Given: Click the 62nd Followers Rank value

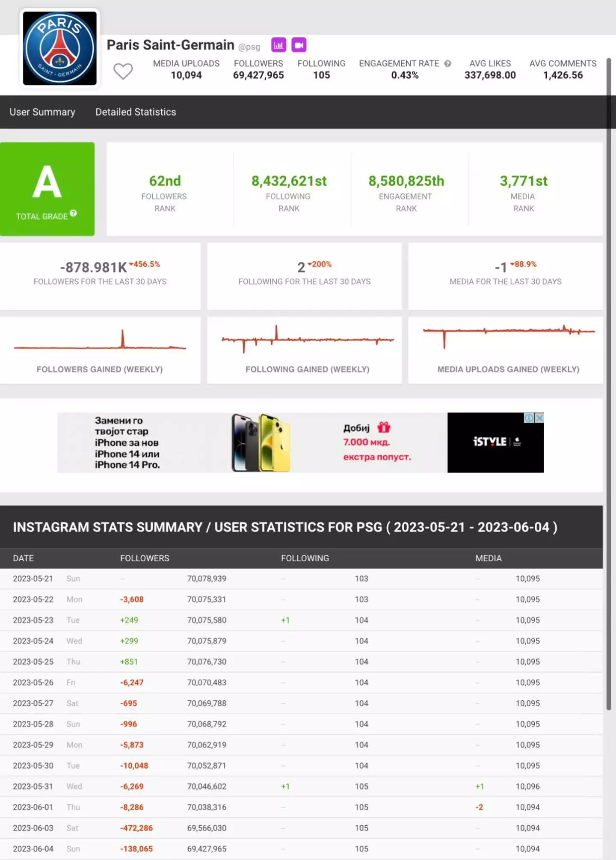Looking at the screenshot, I should pyautogui.click(x=165, y=181).
